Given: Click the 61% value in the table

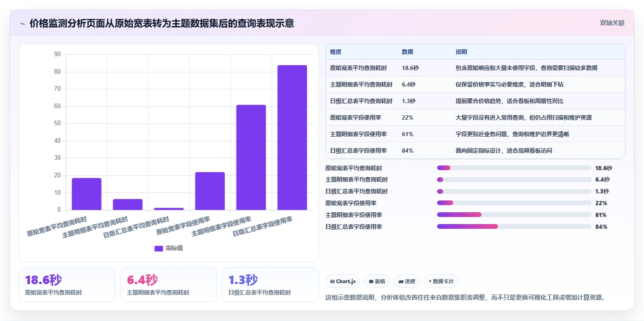Looking at the screenshot, I should click(408, 134).
